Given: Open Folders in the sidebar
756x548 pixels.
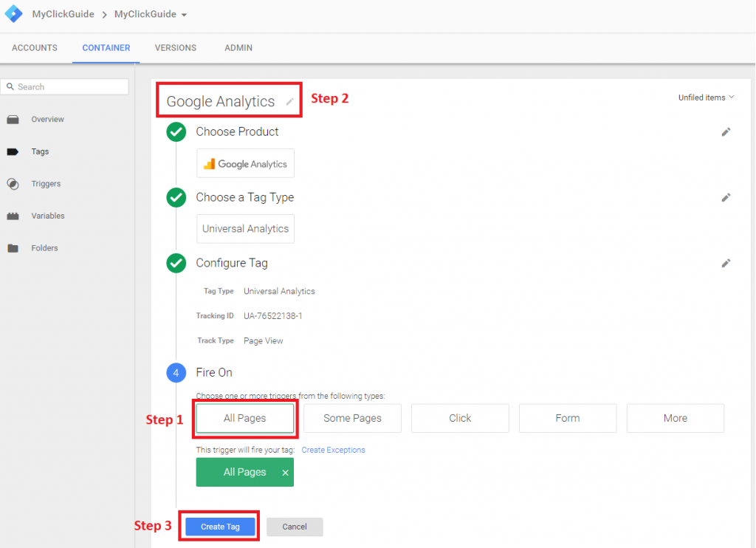Looking at the screenshot, I should pos(44,248).
